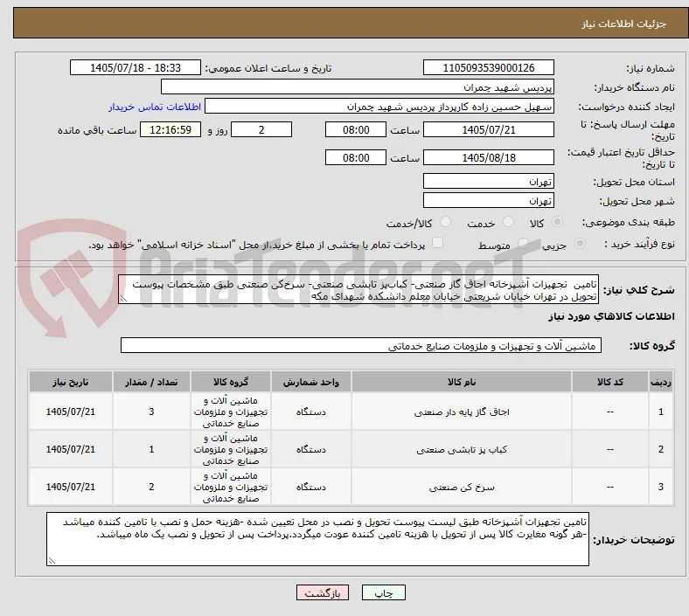
Task: Click the چاپ print button
Action: [x=383, y=593]
